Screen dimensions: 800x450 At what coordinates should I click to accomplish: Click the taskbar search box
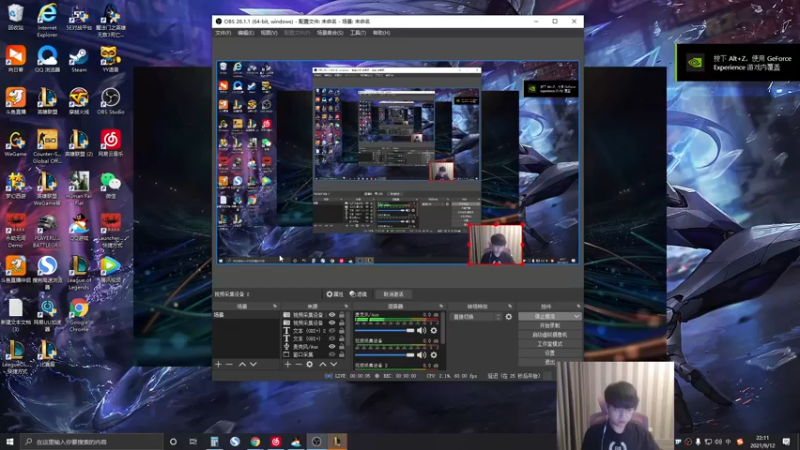click(x=92, y=441)
